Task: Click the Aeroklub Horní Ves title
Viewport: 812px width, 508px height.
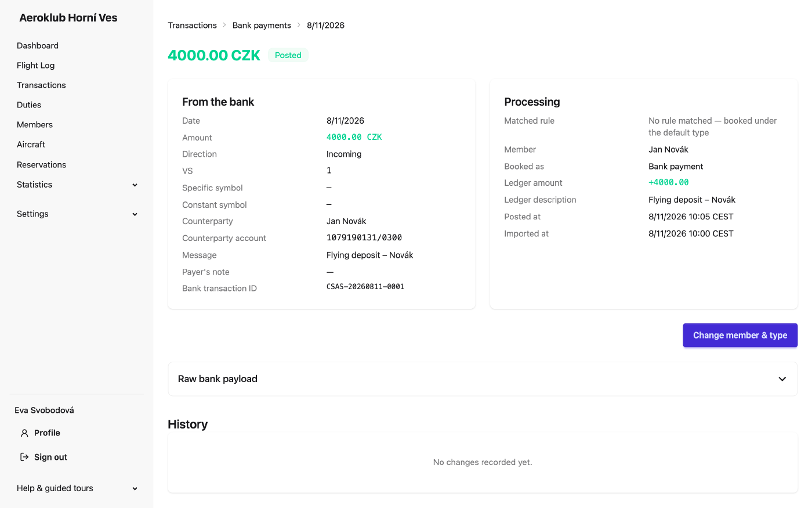Action: point(68,18)
